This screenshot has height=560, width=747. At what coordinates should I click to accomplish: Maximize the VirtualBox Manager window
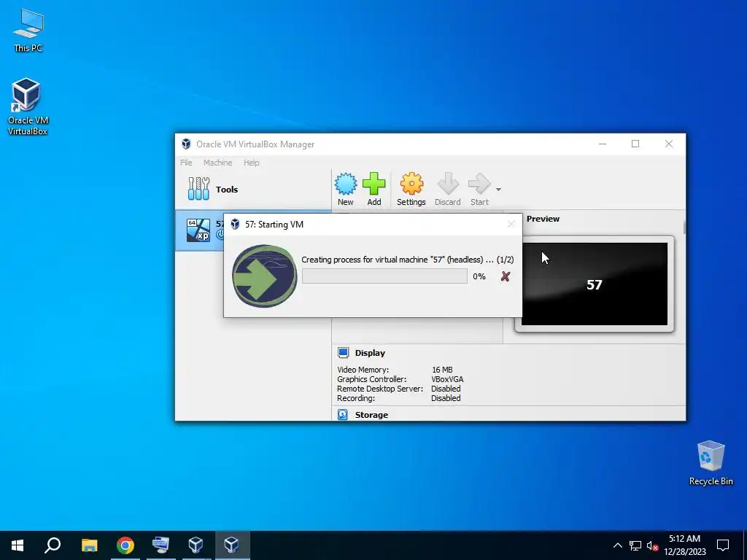click(635, 144)
